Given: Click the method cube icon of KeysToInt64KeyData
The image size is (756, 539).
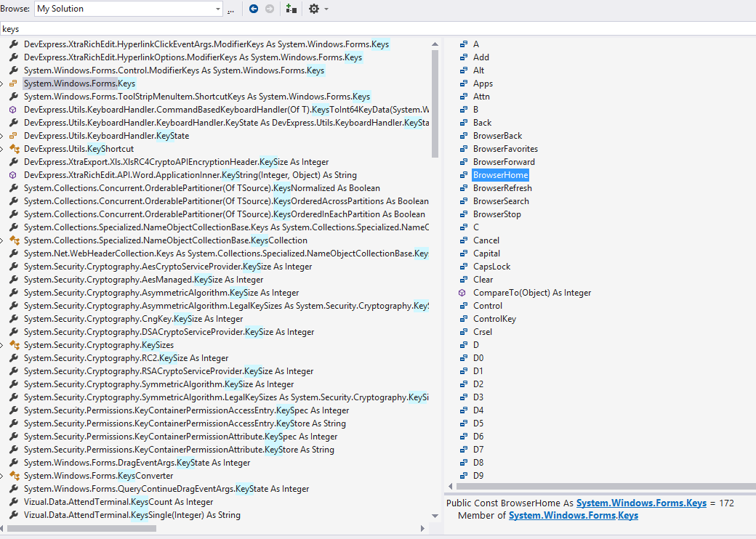Looking at the screenshot, I should click(x=13, y=110).
